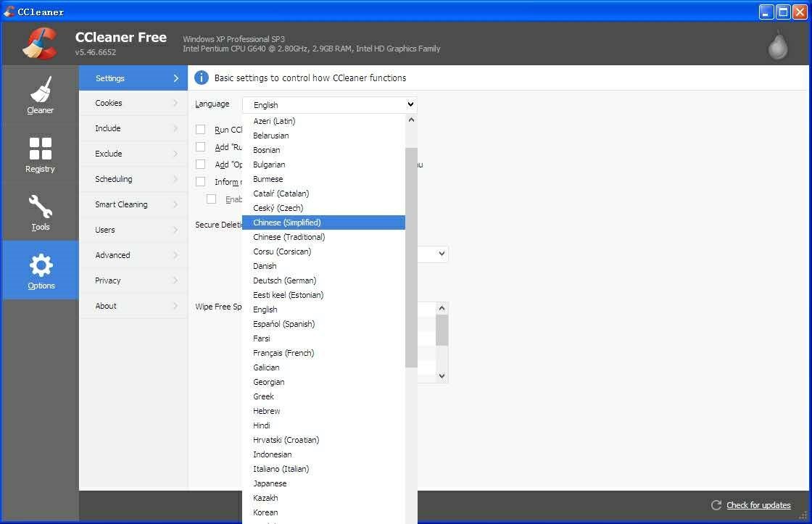The image size is (812, 524).
Task: Expand the About chevron
Action: click(x=175, y=306)
